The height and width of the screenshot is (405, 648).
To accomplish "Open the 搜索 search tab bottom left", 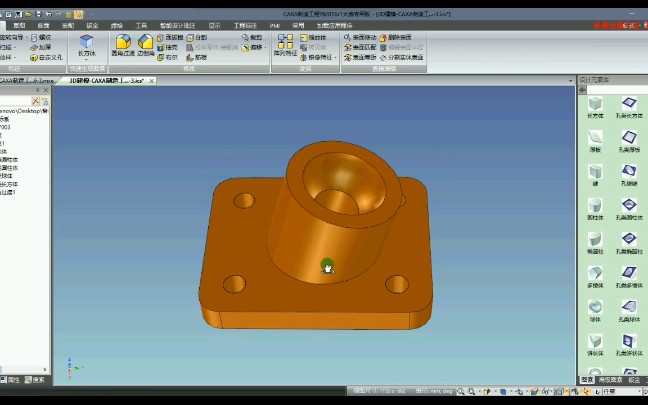I will tap(35, 380).
